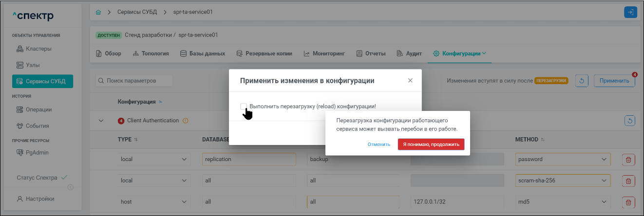
Task: Click the info icon next to Client Authentication
Action: [185, 121]
